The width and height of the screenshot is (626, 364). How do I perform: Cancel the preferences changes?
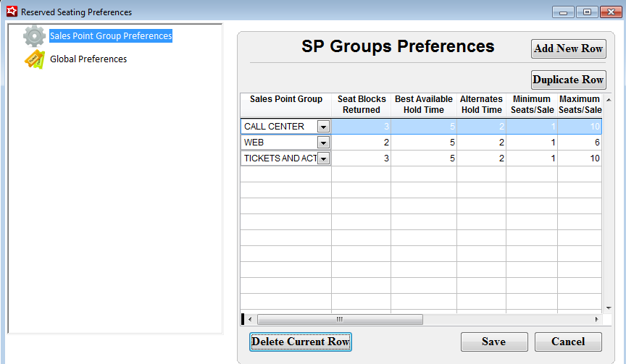(568, 342)
